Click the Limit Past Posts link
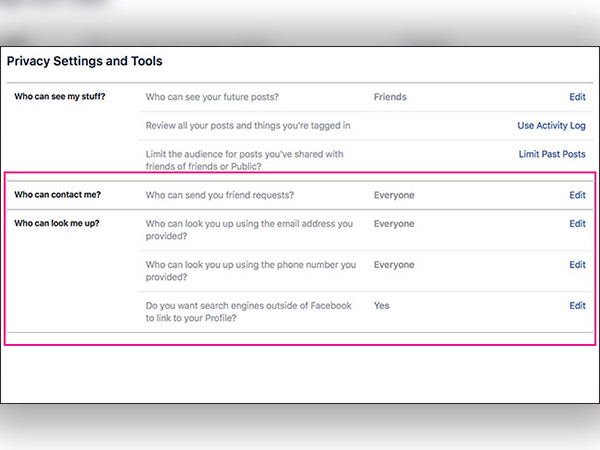This screenshot has height=450, width=600. [552, 154]
